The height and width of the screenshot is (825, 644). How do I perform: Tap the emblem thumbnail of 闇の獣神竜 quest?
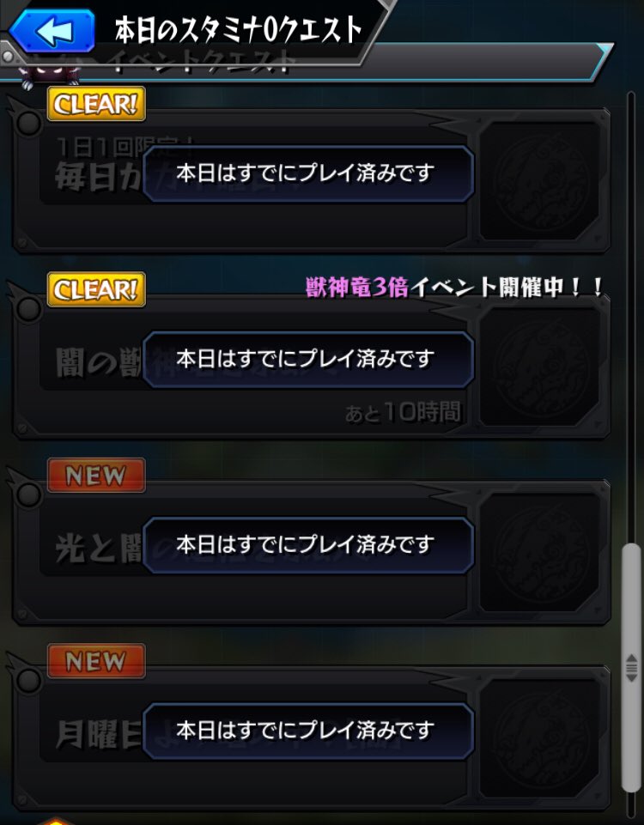(541, 367)
